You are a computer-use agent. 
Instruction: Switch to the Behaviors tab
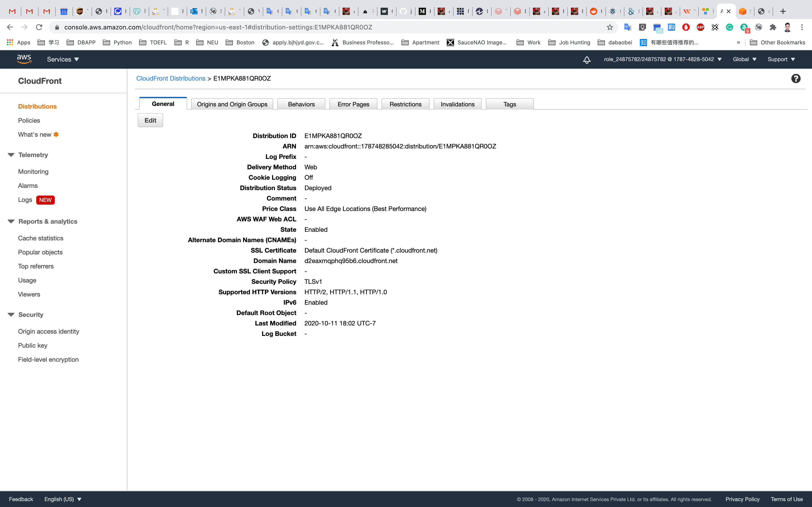pyautogui.click(x=301, y=104)
